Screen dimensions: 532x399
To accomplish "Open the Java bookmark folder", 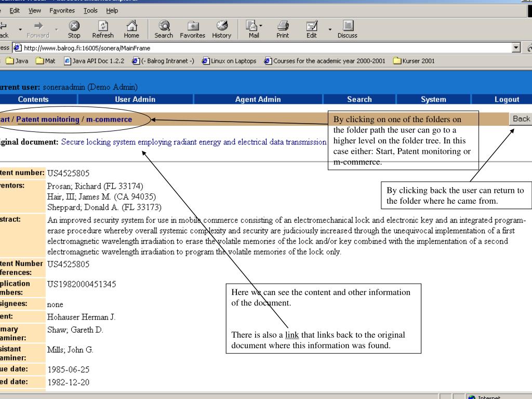I will pyautogui.click(x=17, y=61).
